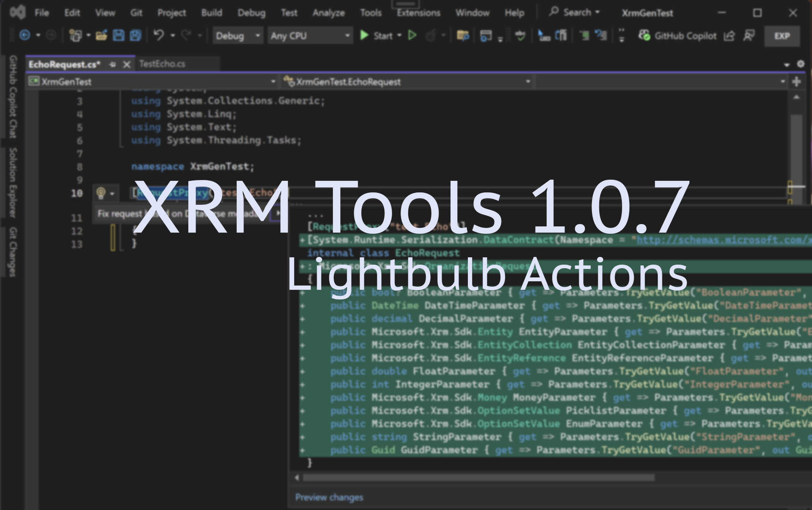Open the Analyze menu

pos(329,13)
